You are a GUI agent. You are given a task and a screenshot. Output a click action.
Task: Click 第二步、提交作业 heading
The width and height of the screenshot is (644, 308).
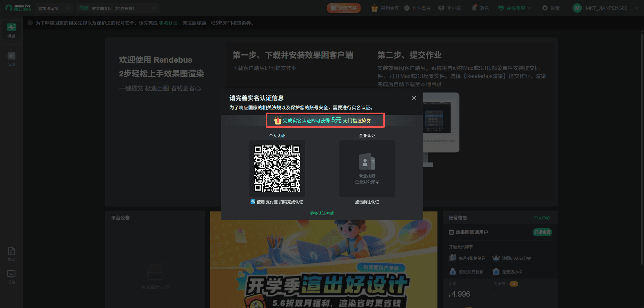tap(409, 55)
